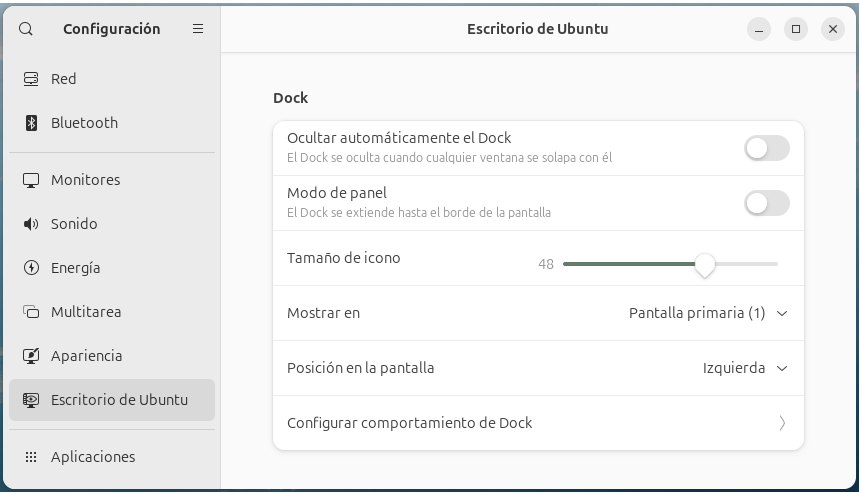The width and height of the screenshot is (862, 494).
Task: Click the Monitores display icon
Action: point(31,180)
